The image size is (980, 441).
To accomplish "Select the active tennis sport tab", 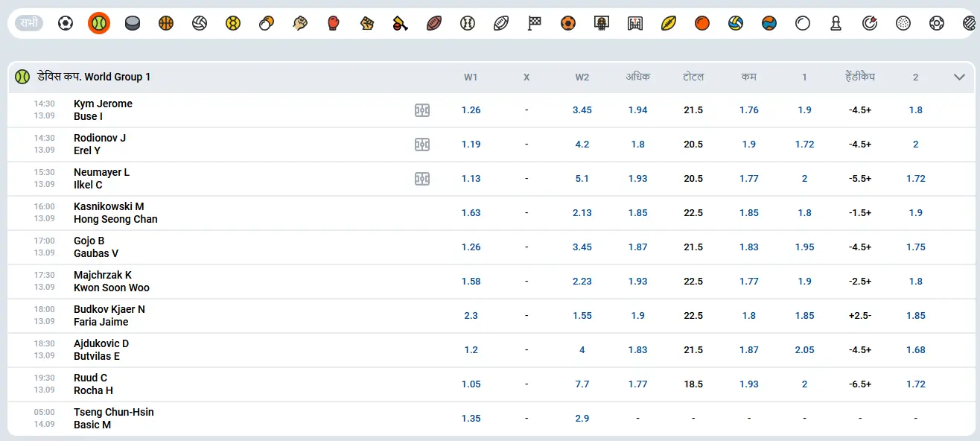I will (x=99, y=23).
